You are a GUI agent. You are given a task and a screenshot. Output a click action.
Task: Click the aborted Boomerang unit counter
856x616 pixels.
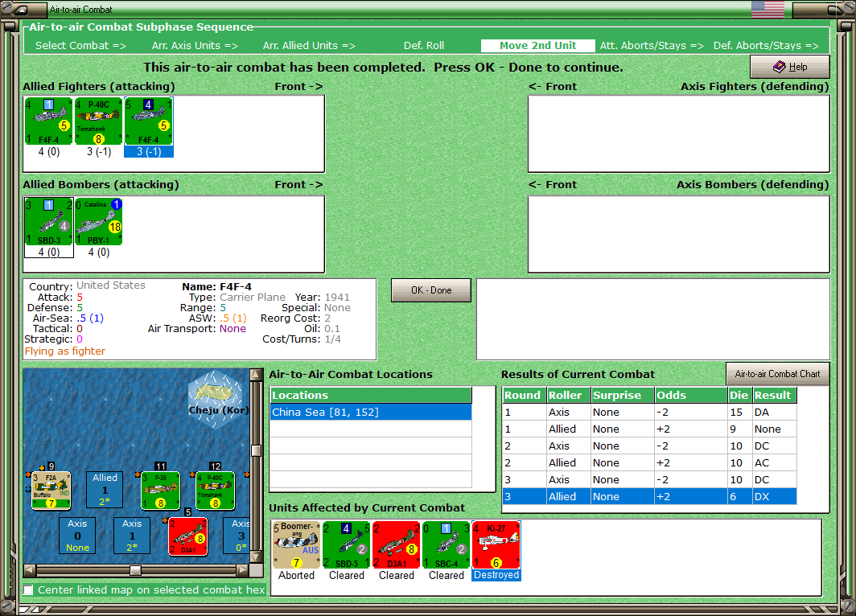(x=296, y=545)
